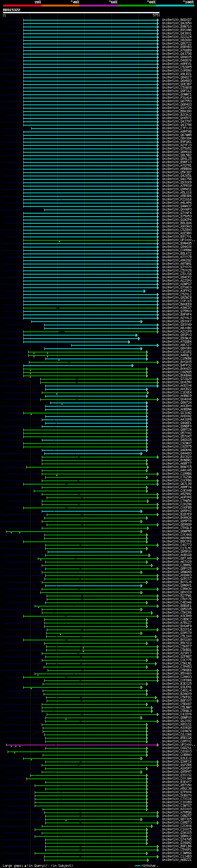Select hit label UniRef100_Q946X5
The width and height of the screenshot is (197, 868).
point(177,57)
